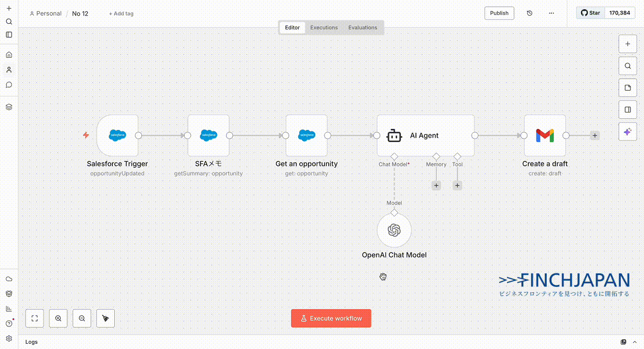This screenshot has width=644, height=349.
Task: Add a Memory sub-node to AI Agent
Action: point(436,186)
